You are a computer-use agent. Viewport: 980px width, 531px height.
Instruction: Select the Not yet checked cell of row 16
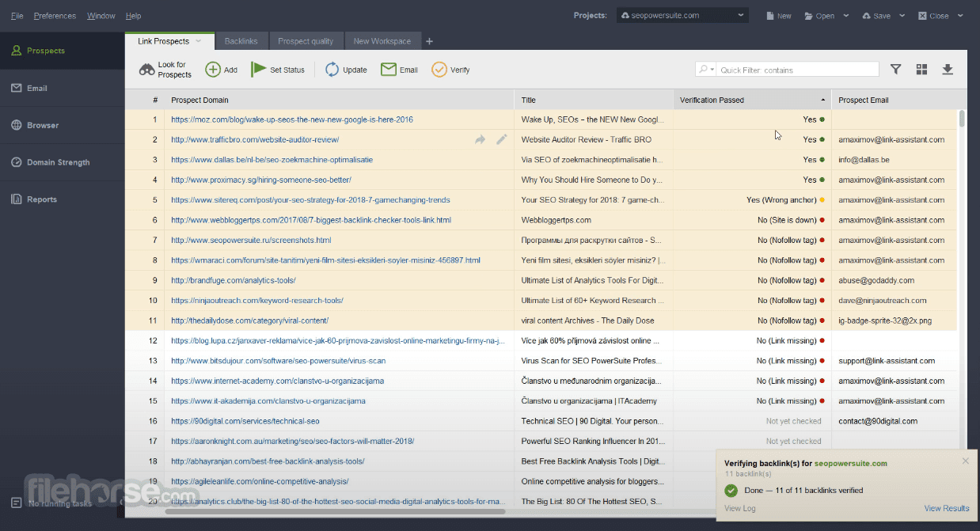click(752, 421)
